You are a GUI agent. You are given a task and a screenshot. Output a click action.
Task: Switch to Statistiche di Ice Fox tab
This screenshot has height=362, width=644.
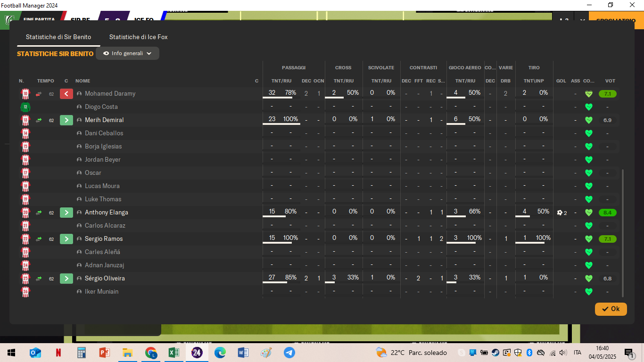pyautogui.click(x=139, y=37)
